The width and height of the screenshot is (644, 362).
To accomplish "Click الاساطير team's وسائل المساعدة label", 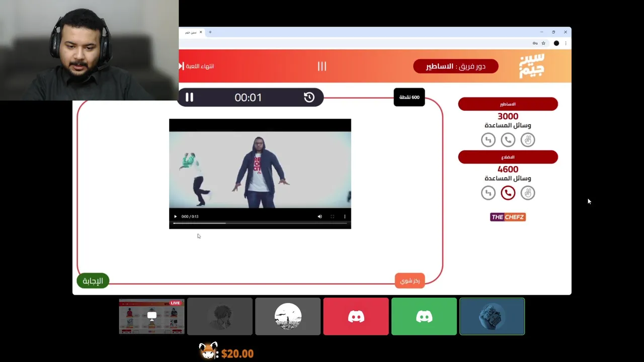I will pyautogui.click(x=508, y=126).
